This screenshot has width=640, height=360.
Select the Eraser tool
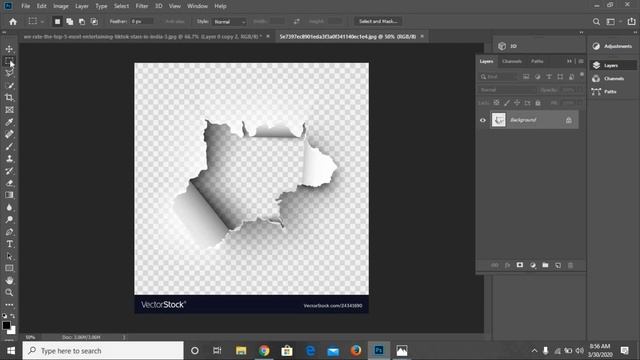point(9,183)
